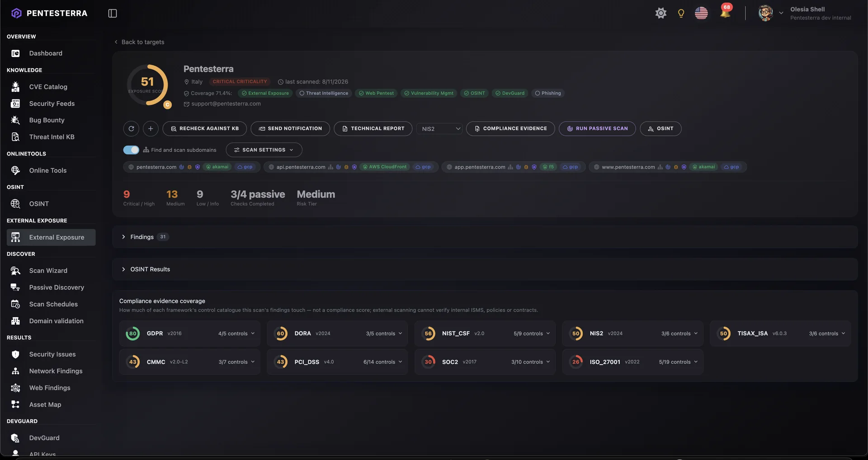
Task: Open Olesia Shell user avatar
Action: pos(765,13)
